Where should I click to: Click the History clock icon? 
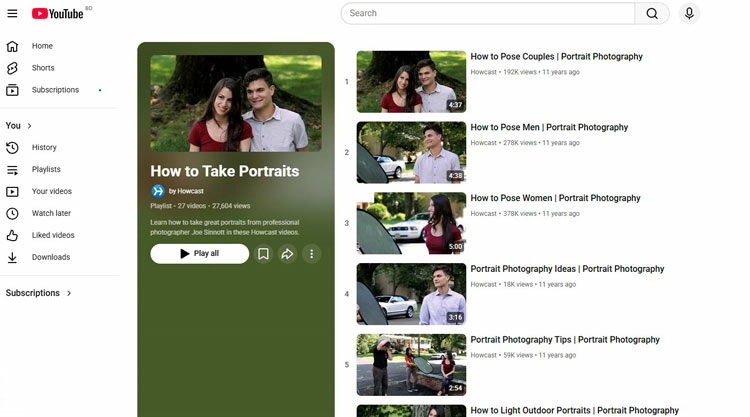coord(12,147)
